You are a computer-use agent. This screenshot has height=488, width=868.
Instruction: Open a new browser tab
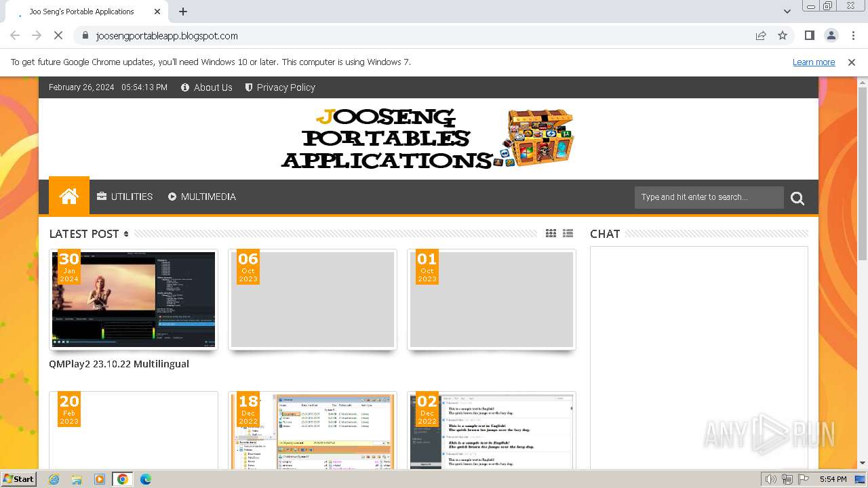tap(183, 12)
